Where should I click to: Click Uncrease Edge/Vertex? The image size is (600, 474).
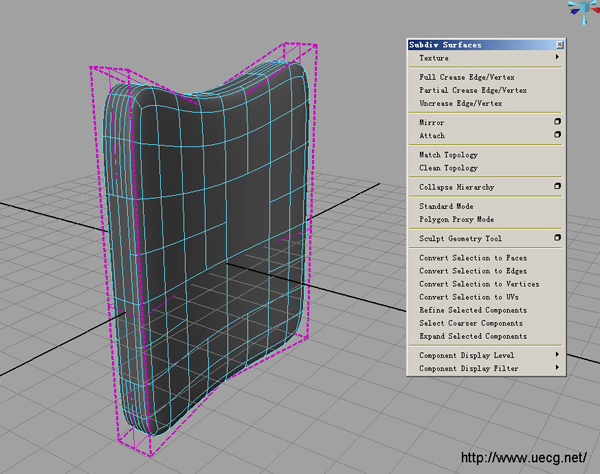(x=461, y=103)
